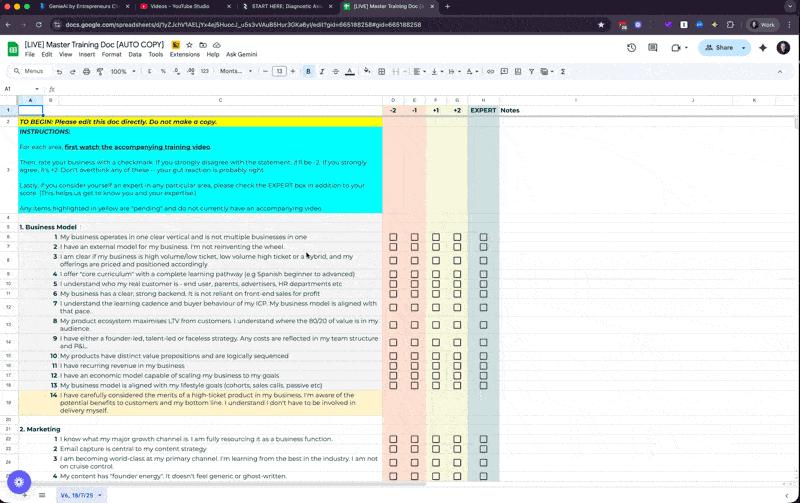The image size is (800, 503).
Task: Toggle bold formatting
Action: tap(308, 72)
